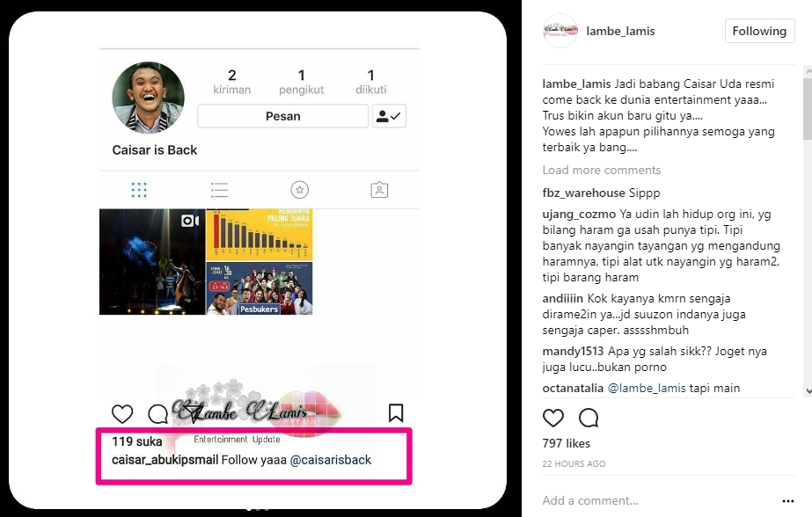Open the three-dots options menu

pyautogui.click(x=787, y=501)
